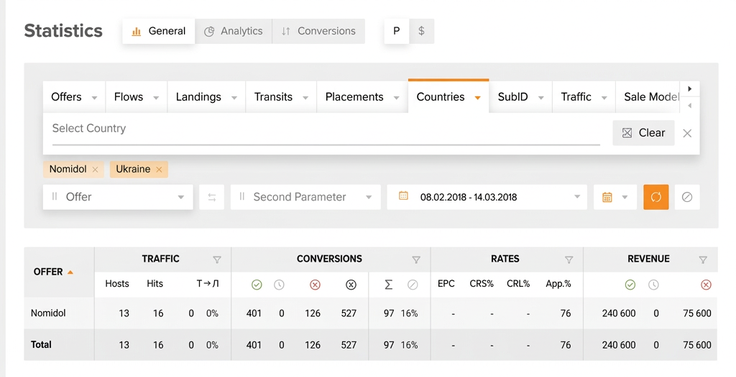Click 75 600 revenue in Total row

697,345
